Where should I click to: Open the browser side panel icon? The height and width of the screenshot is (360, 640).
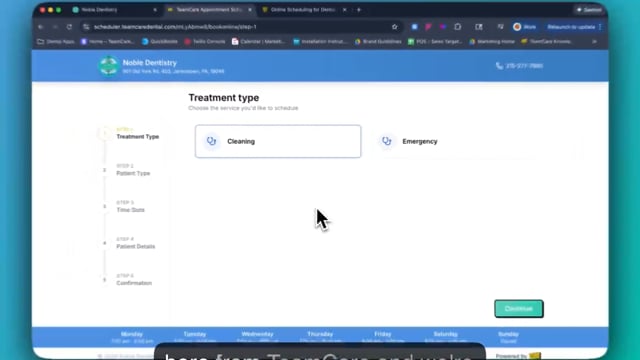[479, 27]
